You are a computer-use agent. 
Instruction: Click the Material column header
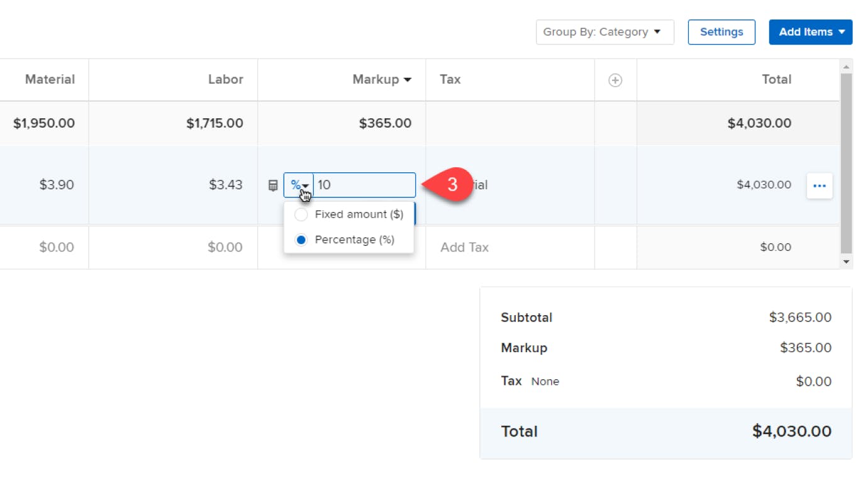tap(50, 80)
